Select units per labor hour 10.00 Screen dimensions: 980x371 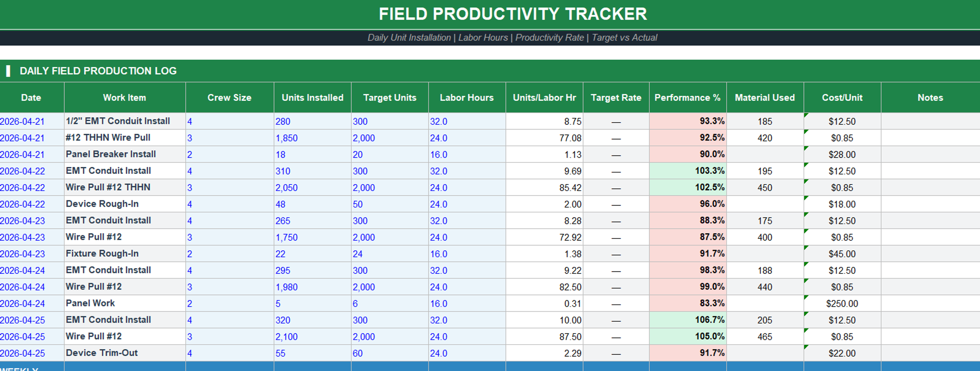544,320
